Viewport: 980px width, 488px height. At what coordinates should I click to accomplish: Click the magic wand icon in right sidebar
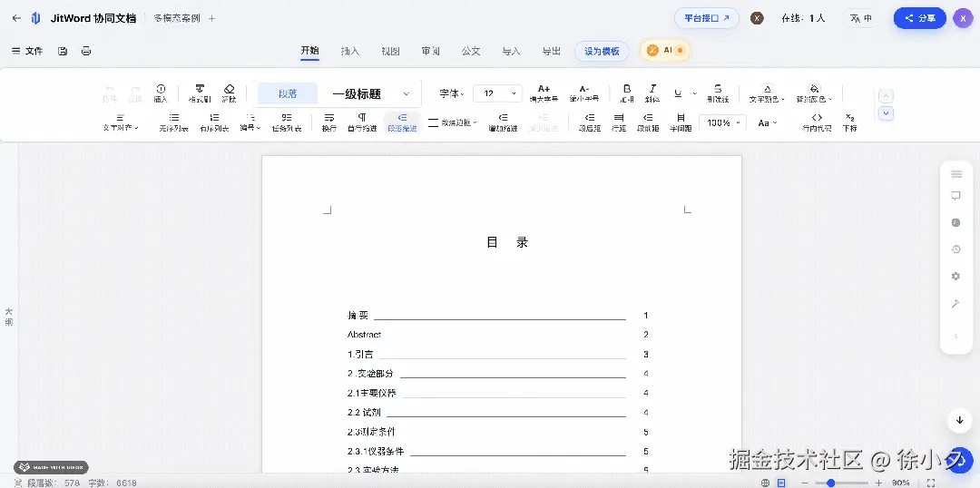point(955,304)
